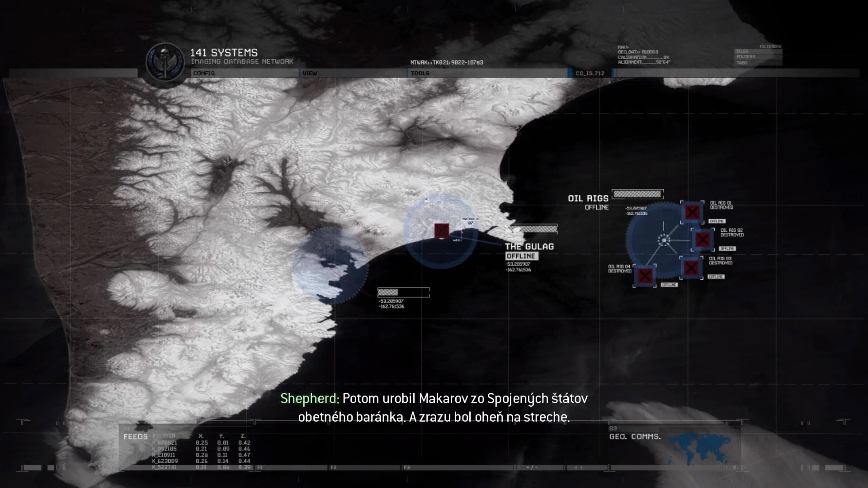This screenshot has width=868, height=488.
Task: Select Oil Rig 04 destroyed marker
Action: [645, 275]
